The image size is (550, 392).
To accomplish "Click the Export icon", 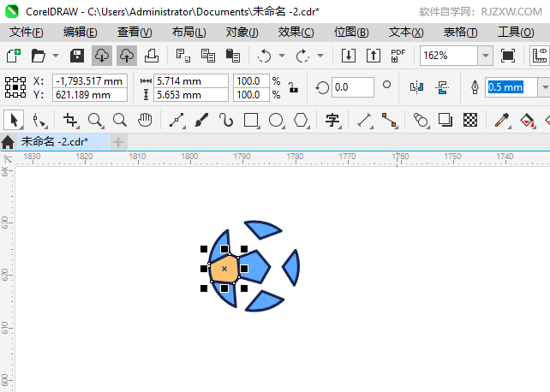I will pos(374,56).
